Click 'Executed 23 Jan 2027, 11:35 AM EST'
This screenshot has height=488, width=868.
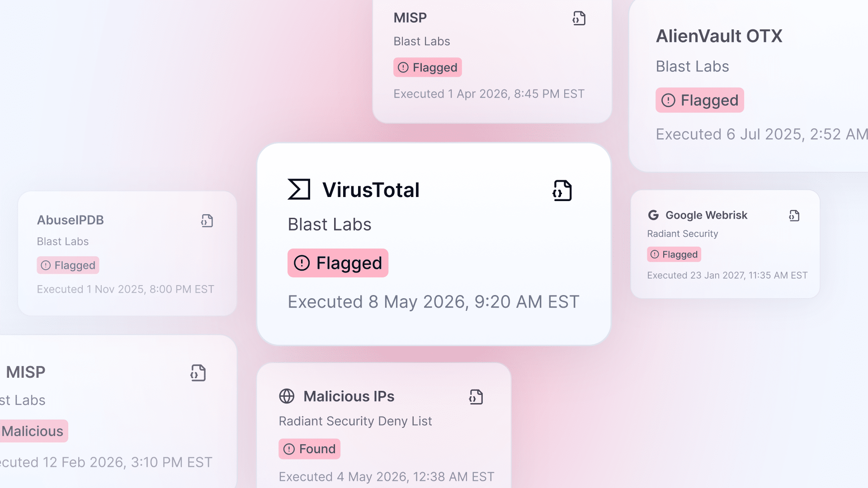tap(727, 275)
